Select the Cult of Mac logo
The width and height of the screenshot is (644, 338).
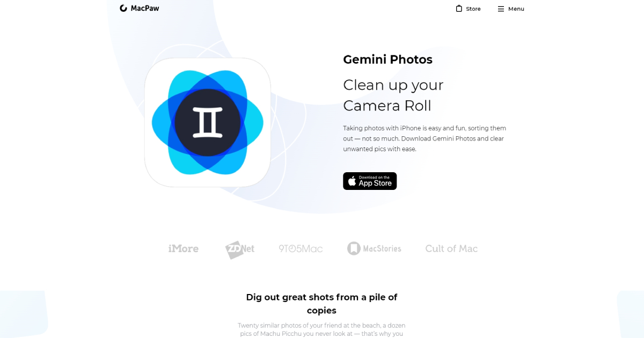tap(451, 248)
